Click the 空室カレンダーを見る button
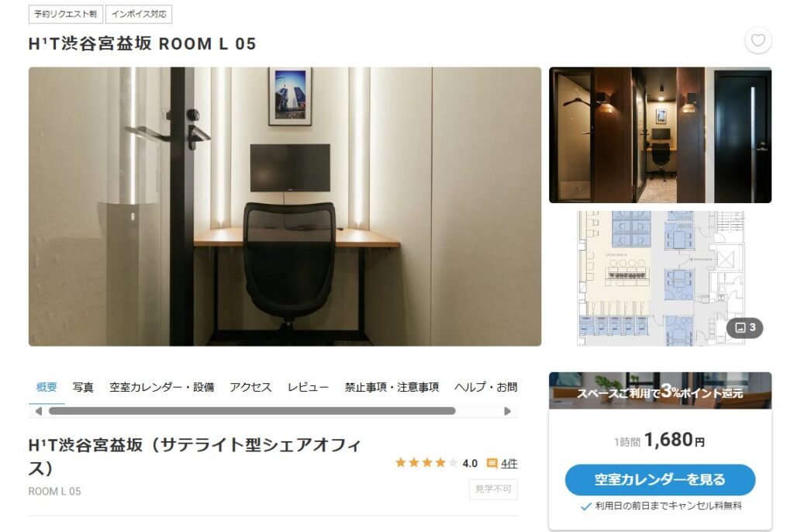The height and width of the screenshot is (532, 794). (660, 479)
